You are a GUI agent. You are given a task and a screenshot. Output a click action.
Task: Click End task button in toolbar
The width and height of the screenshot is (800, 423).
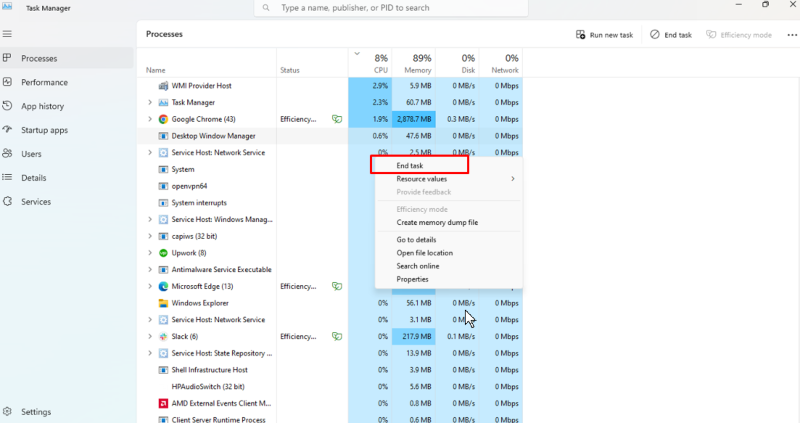point(670,35)
